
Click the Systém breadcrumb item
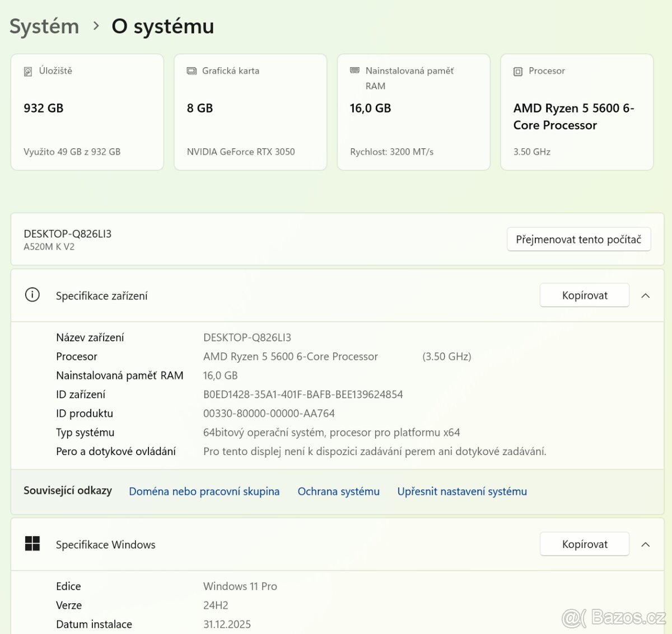pyautogui.click(x=44, y=26)
